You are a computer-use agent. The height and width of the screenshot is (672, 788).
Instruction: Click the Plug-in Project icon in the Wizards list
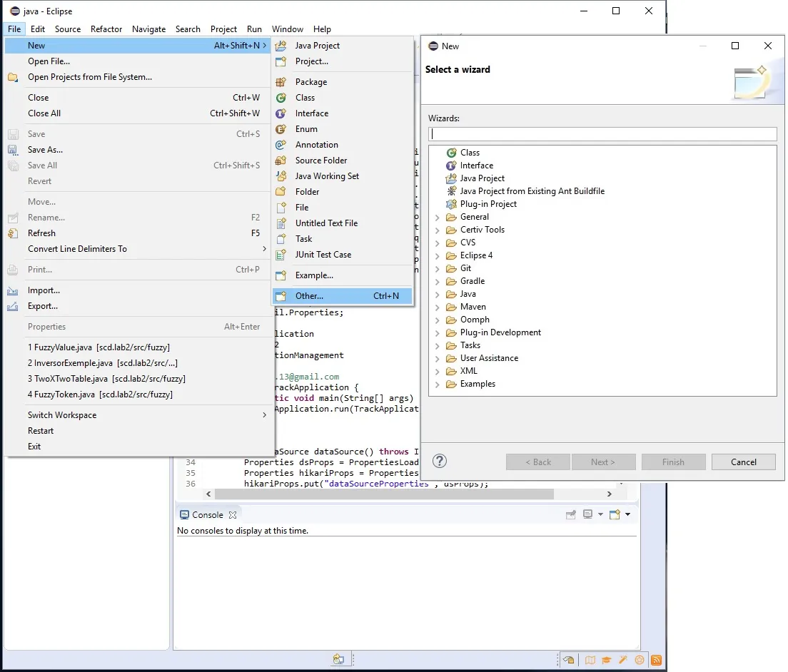pyautogui.click(x=451, y=204)
